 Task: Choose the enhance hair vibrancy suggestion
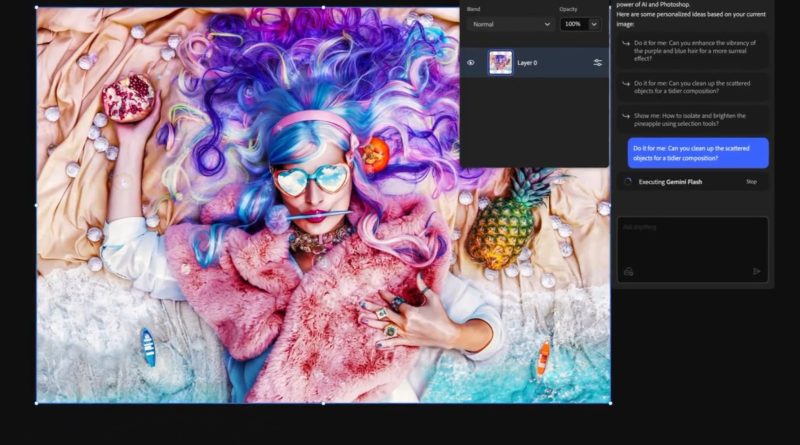coord(693,48)
